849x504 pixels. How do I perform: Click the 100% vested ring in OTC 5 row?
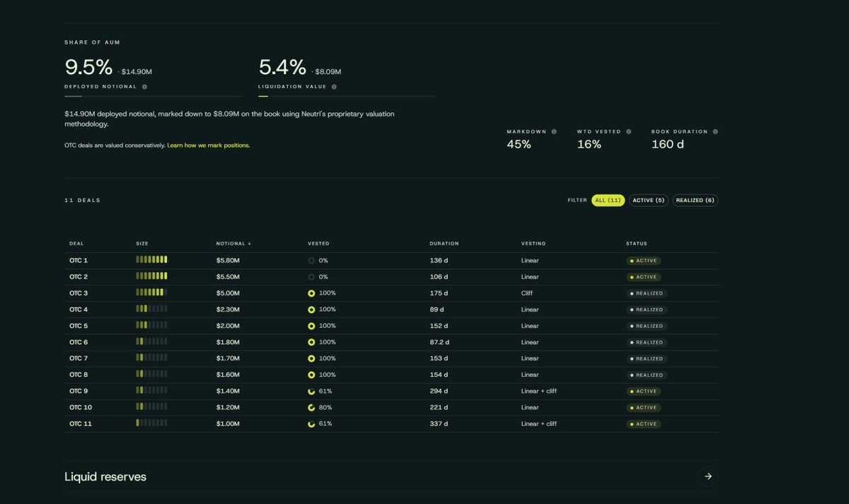(x=311, y=326)
